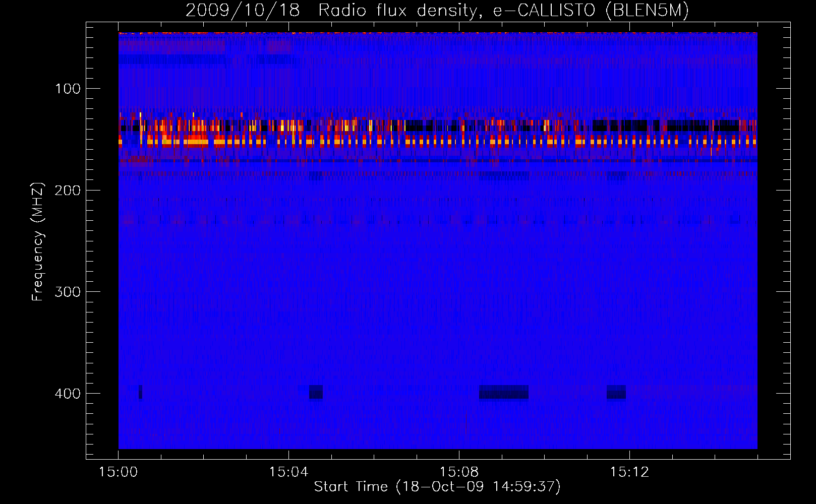
Task: Click the 15:08 time tick label
Action: pos(459,472)
